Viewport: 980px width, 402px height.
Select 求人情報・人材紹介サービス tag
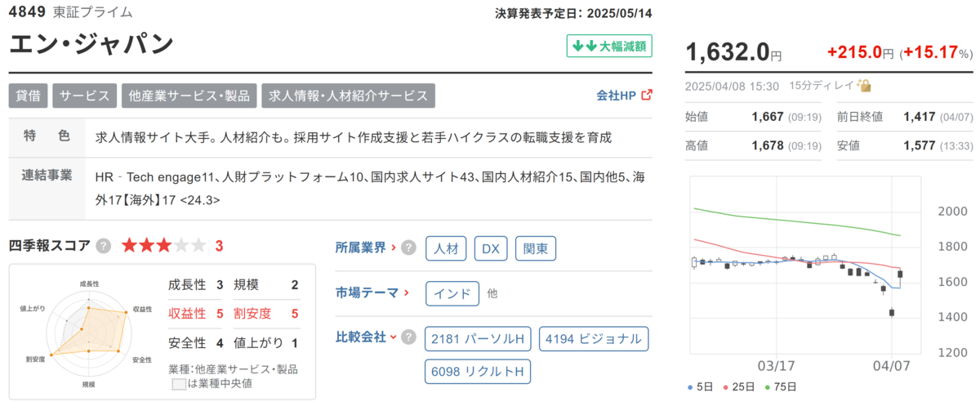[349, 96]
